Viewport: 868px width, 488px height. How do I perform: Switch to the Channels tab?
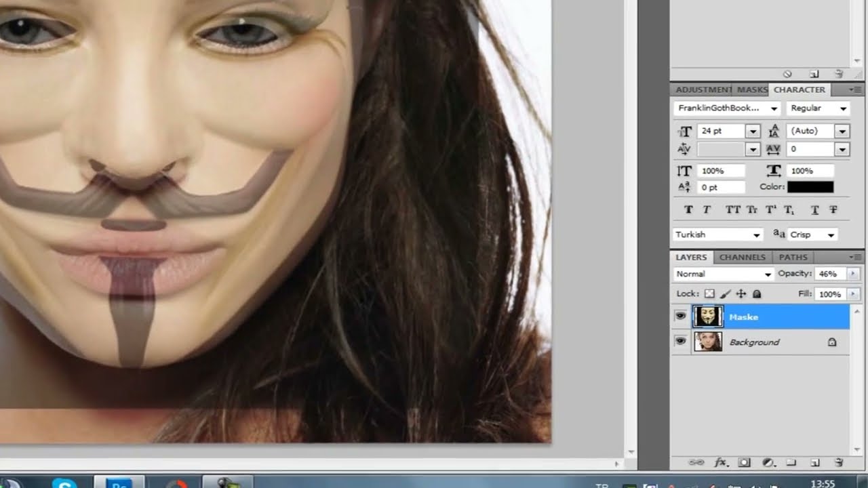[x=742, y=258]
